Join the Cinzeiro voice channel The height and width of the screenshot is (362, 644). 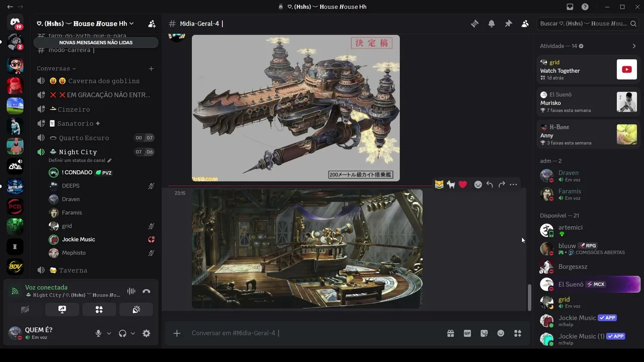point(96,109)
